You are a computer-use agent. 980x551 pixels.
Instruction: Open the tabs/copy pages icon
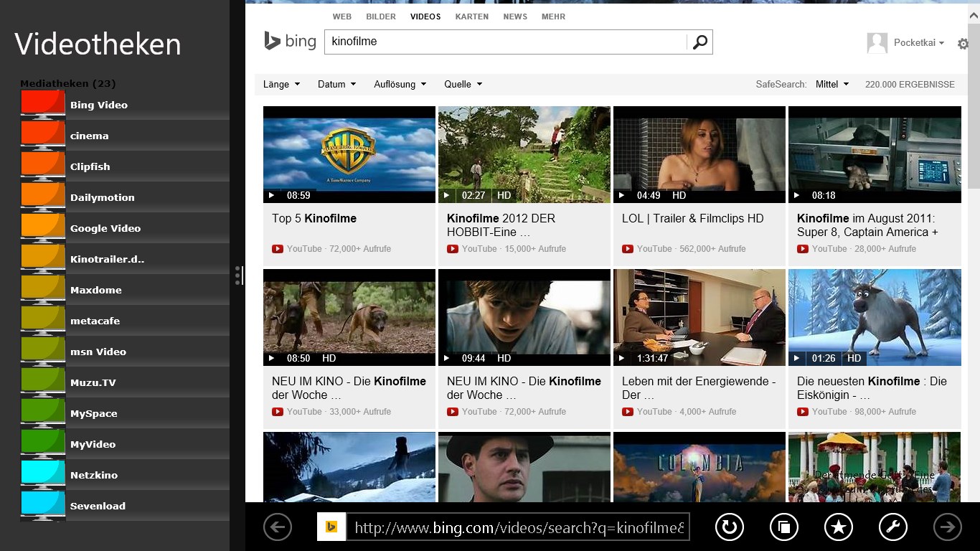(783, 527)
